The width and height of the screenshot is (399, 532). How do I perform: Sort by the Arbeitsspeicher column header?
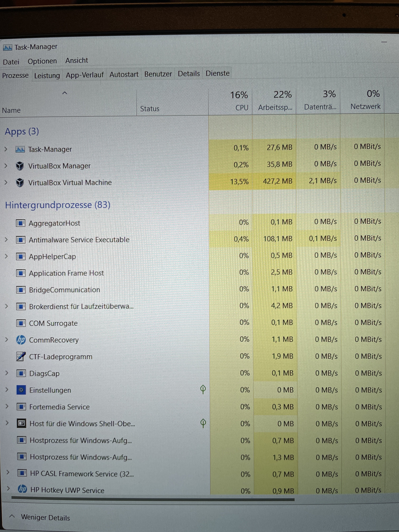click(275, 107)
